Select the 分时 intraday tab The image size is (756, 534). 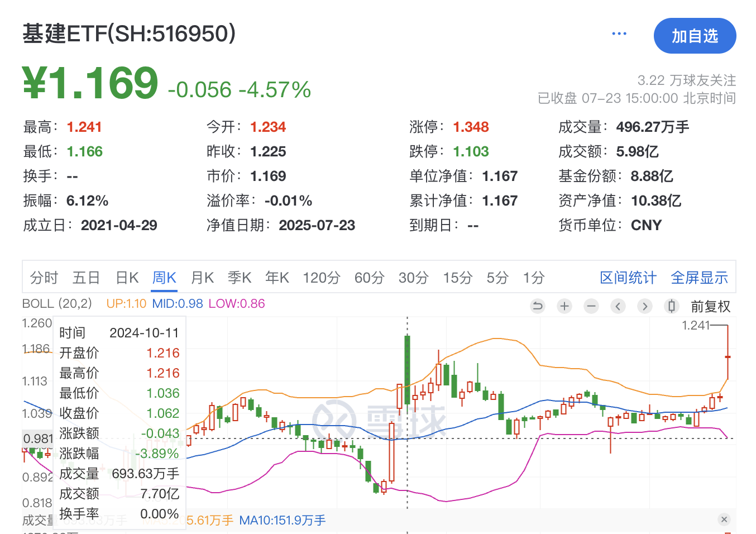coord(44,278)
